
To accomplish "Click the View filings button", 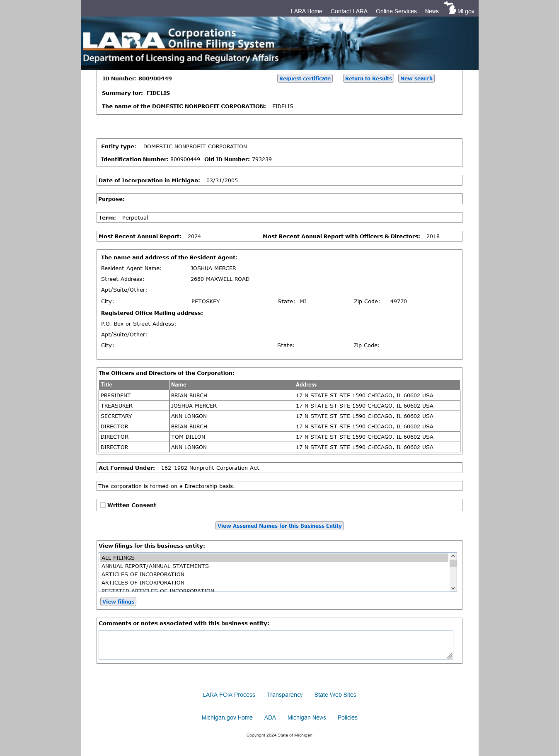I will 118,601.
